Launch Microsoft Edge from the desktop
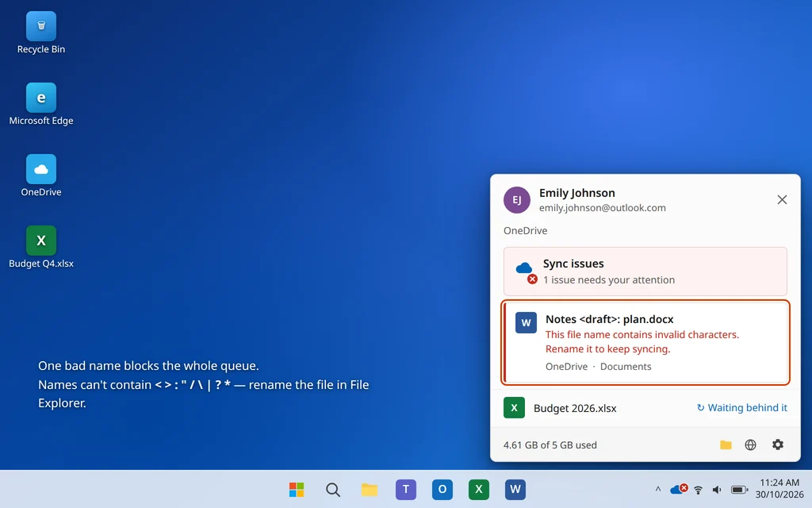Screen dimensions: 812x508 pyautogui.click(x=41, y=105)
